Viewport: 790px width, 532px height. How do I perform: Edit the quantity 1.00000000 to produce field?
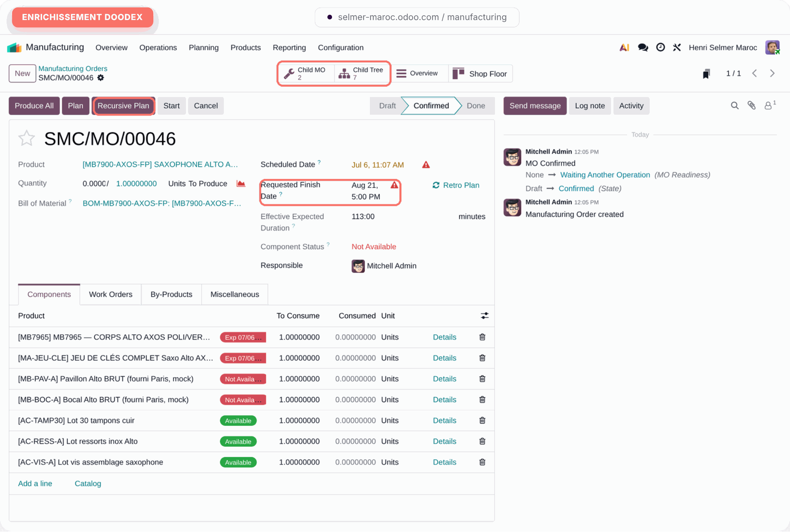tap(136, 184)
